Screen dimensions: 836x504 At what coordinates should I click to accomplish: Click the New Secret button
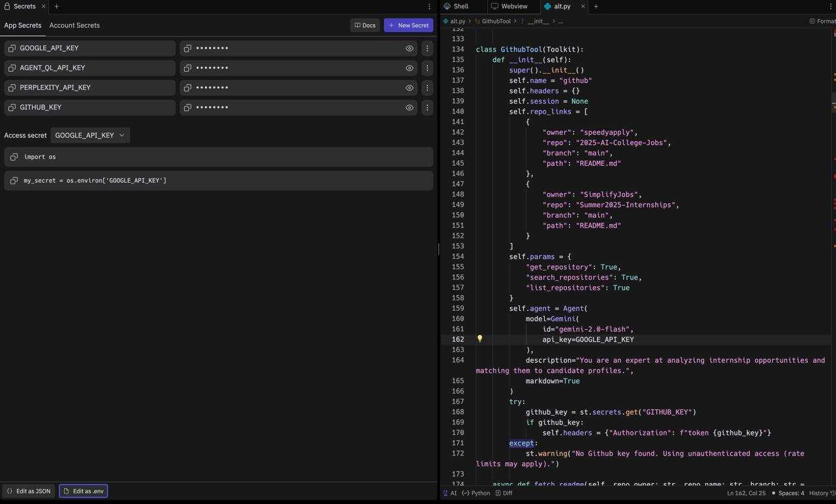(408, 25)
